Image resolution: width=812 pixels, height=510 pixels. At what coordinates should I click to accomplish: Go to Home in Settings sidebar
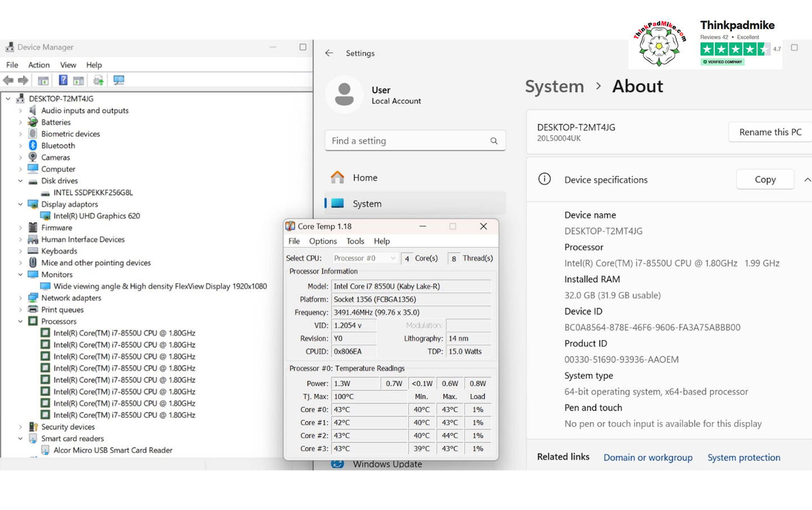point(415,177)
